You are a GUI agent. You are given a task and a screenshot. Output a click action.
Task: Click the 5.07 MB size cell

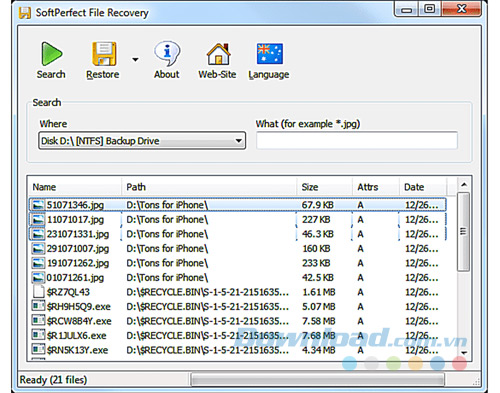318,306
